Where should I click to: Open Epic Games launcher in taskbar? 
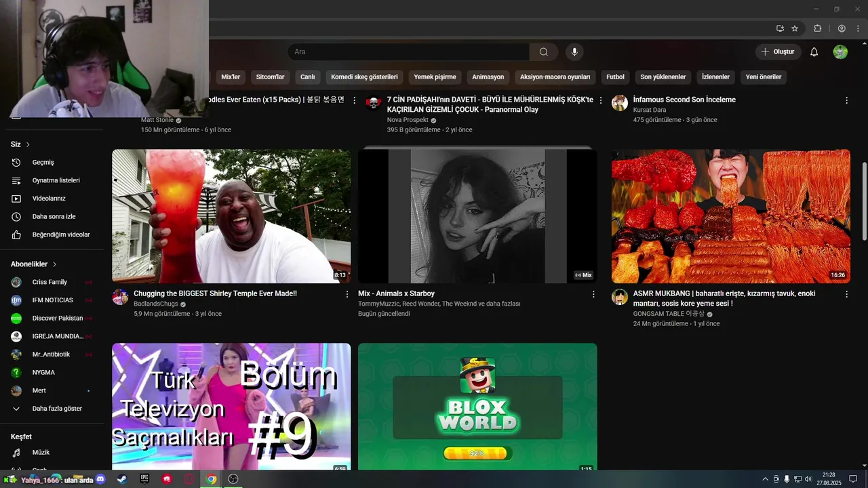(144, 479)
